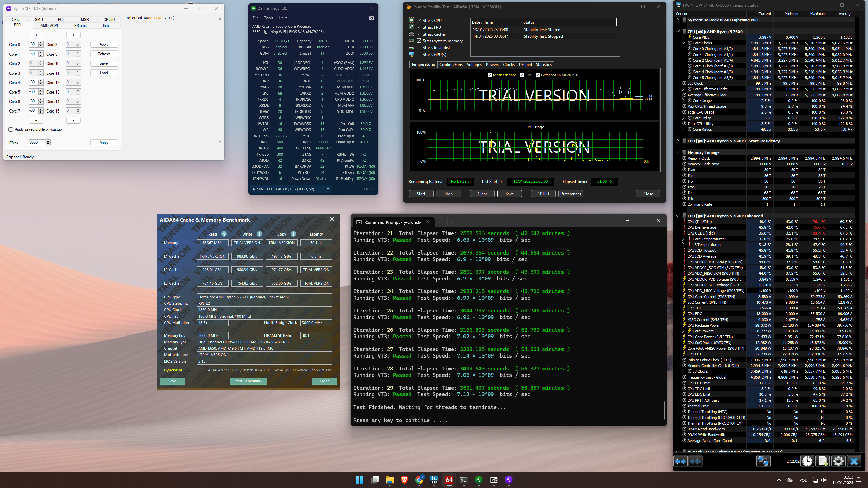Enable Stress GPU(s) checkbox
The height and width of the screenshot is (488, 868).
point(419,54)
